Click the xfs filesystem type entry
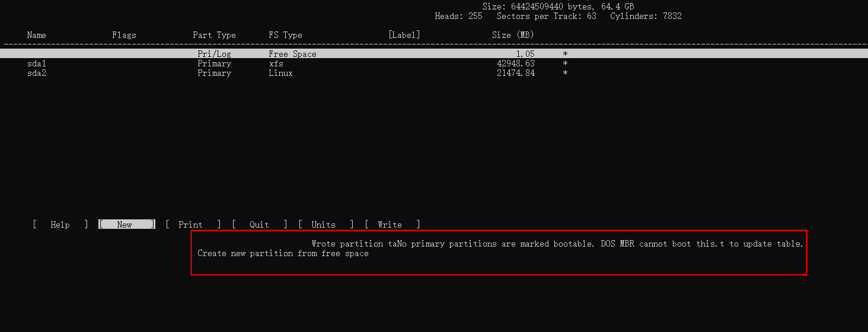 point(276,63)
